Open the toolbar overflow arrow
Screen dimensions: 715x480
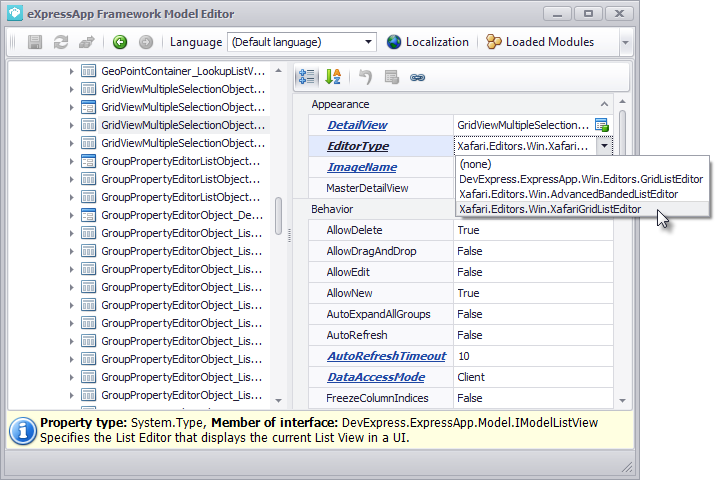click(625, 42)
